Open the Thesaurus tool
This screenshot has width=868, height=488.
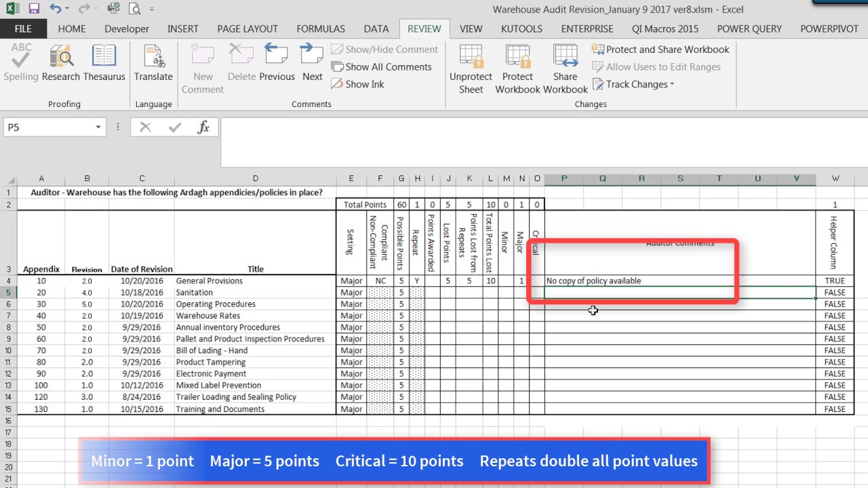click(104, 63)
